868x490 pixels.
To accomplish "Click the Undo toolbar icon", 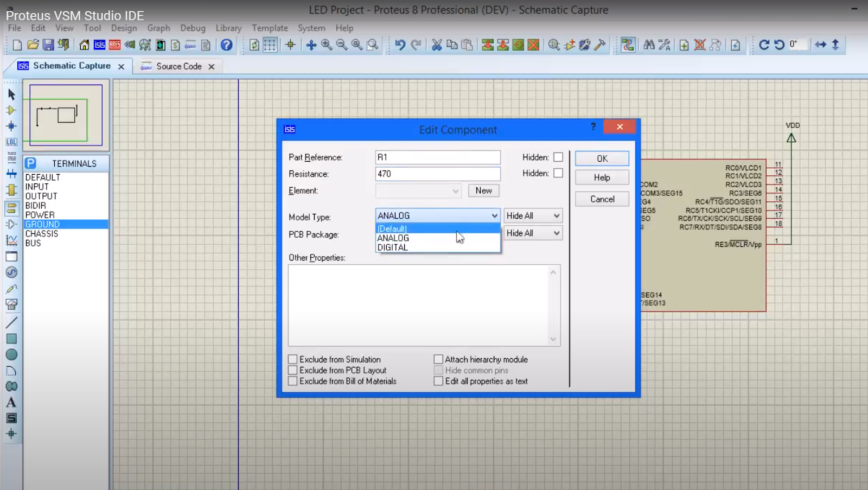I will [x=400, y=45].
